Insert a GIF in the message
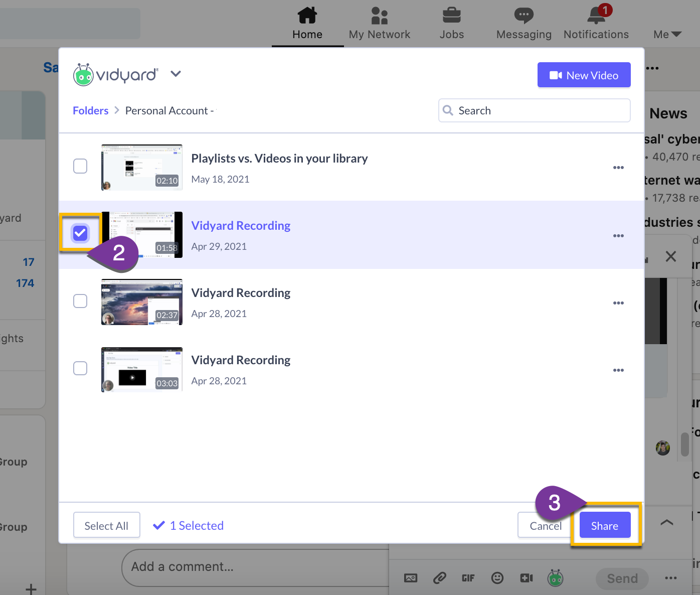Viewport: 700px width, 595px height. point(468,578)
